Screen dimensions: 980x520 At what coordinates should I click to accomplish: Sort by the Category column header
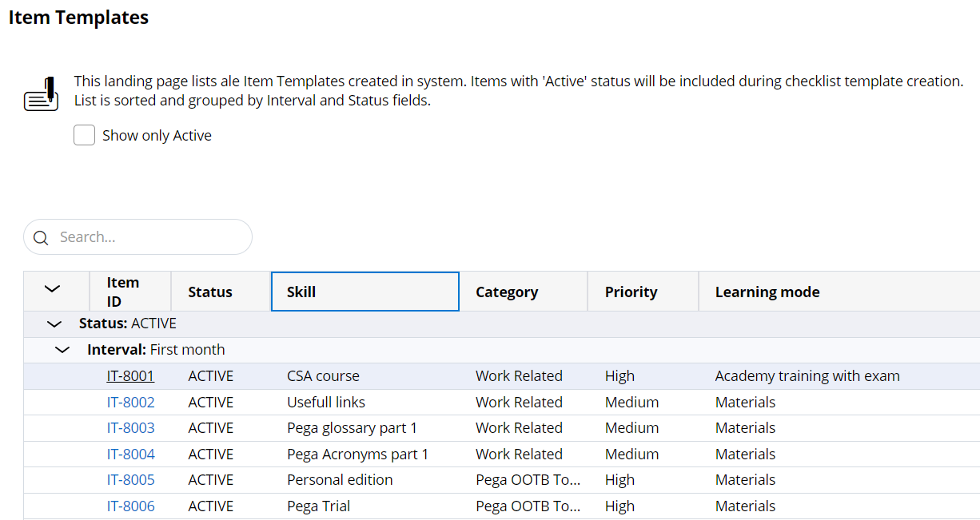tap(507, 292)
